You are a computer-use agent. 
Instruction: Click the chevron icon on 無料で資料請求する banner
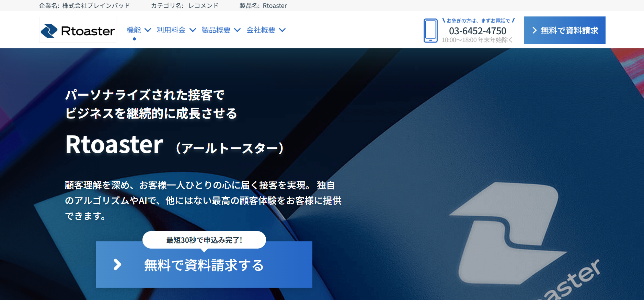click(117, 264)
